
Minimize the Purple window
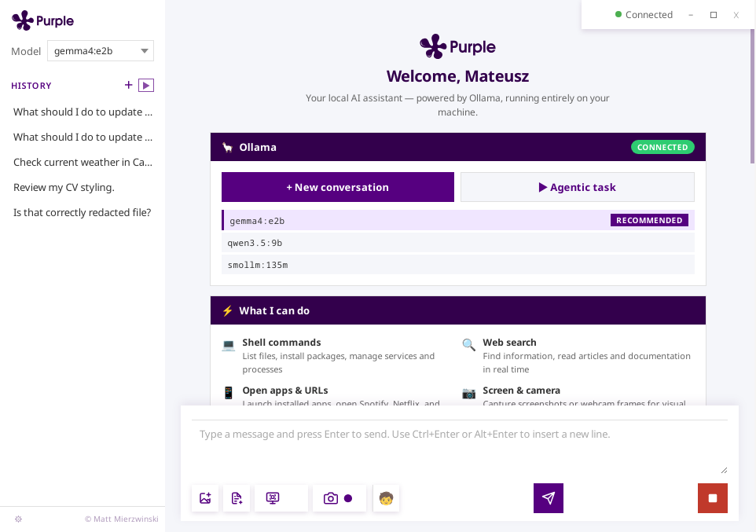click(691, 15)
